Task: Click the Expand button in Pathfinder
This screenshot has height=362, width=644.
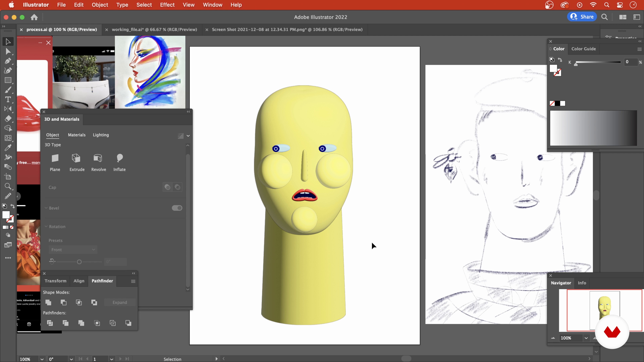Action: point(120,303)
